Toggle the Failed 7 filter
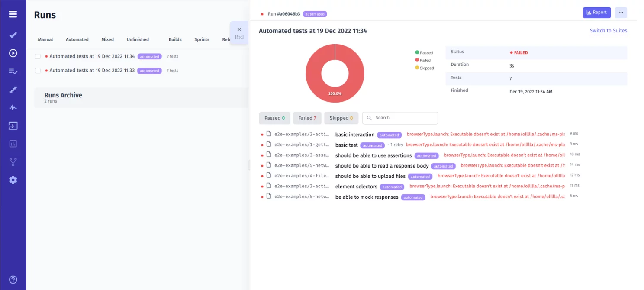 pyautogui.click(x=307, y=118)
